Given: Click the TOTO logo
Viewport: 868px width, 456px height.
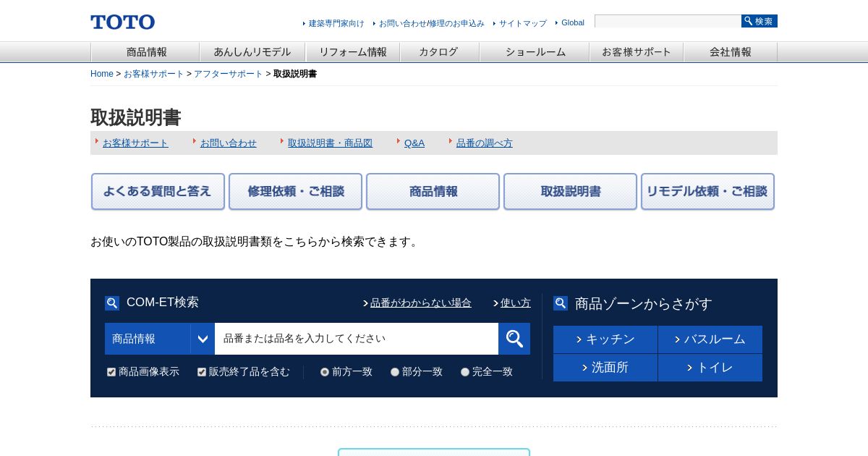Looking at the screenshot, I should [x=122, y=22].
